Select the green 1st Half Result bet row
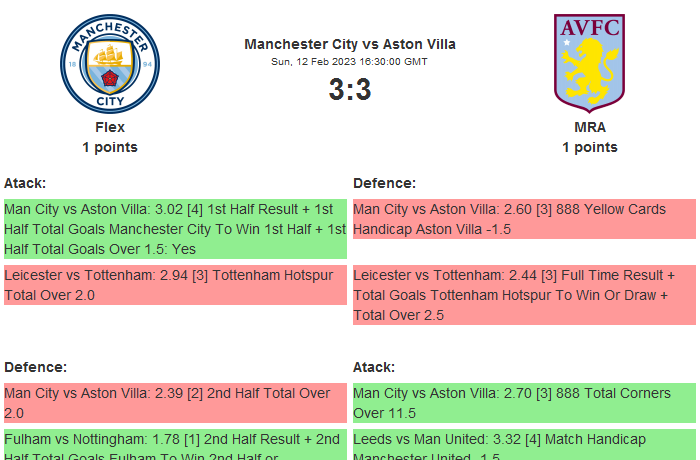 (175, 229)
